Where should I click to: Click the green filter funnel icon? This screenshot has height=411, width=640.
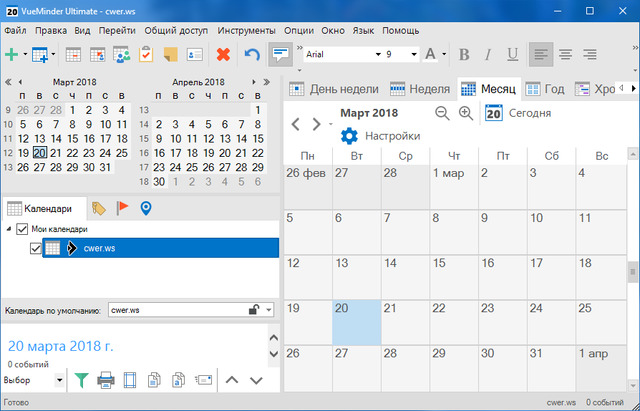coord(82,380)
